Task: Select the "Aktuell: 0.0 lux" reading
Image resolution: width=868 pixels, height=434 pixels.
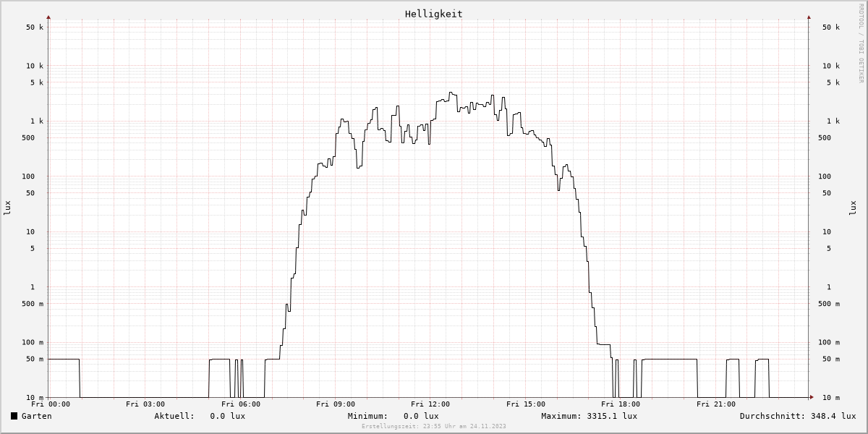Action: [200, 416]
